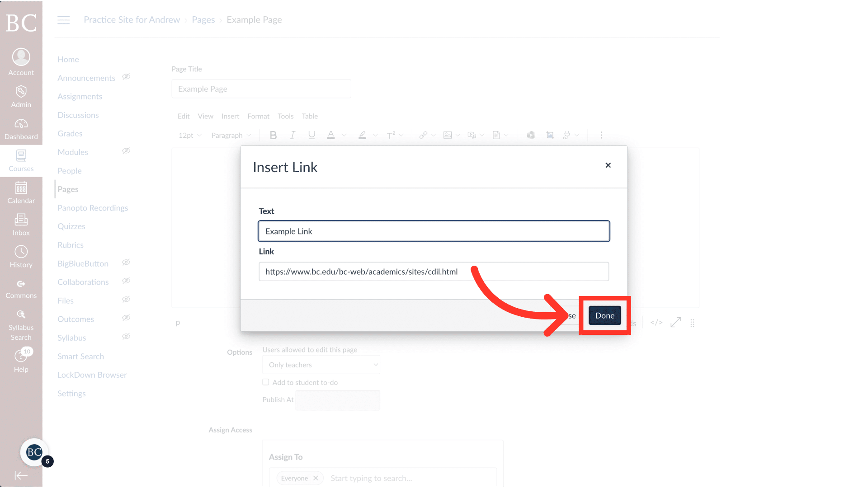
Task: Open the HTML code editor
Action: (x=656, y=323)
